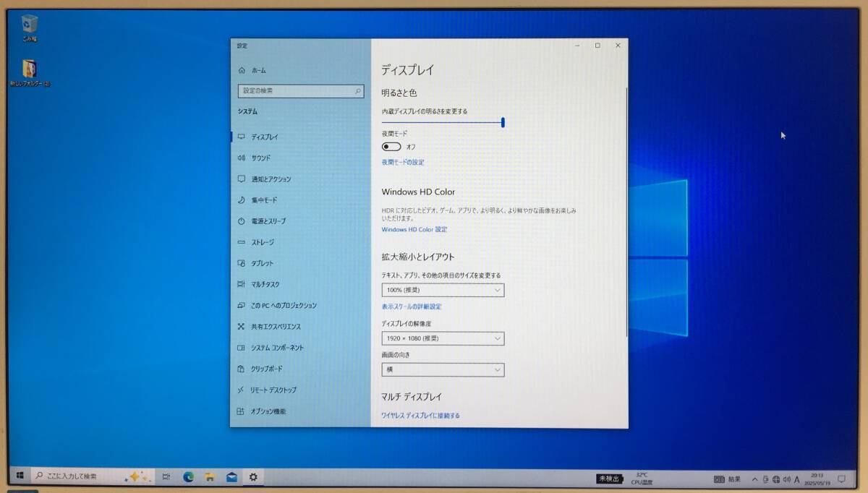Viewport: 868px width, 493px height.
Task: Select ディスプレイ in the settings sidebar
Action: [x=300, y=137]
